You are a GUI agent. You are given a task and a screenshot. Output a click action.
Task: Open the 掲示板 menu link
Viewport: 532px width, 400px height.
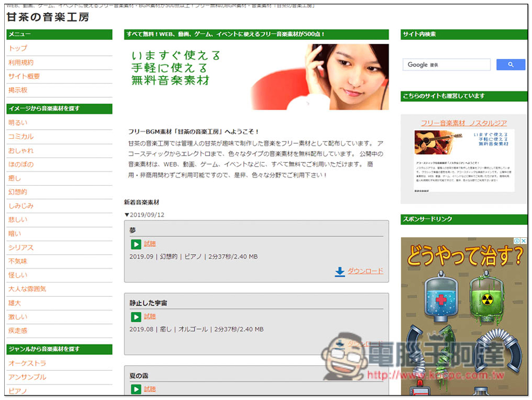coord(18,90)
